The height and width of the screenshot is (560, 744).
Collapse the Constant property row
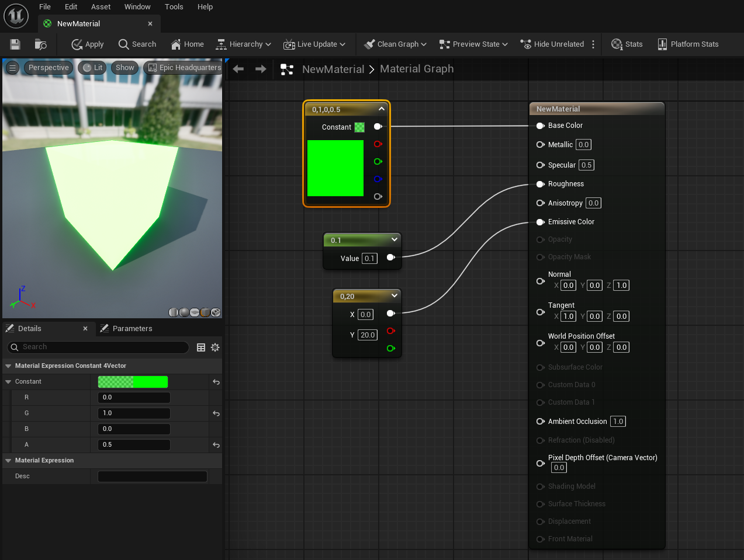pos(8,382)
